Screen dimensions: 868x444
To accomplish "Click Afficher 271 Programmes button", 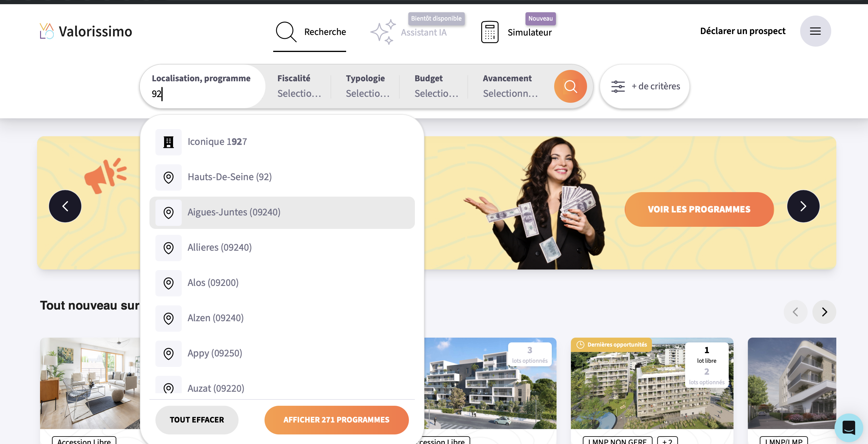I will tap(336, 420).
